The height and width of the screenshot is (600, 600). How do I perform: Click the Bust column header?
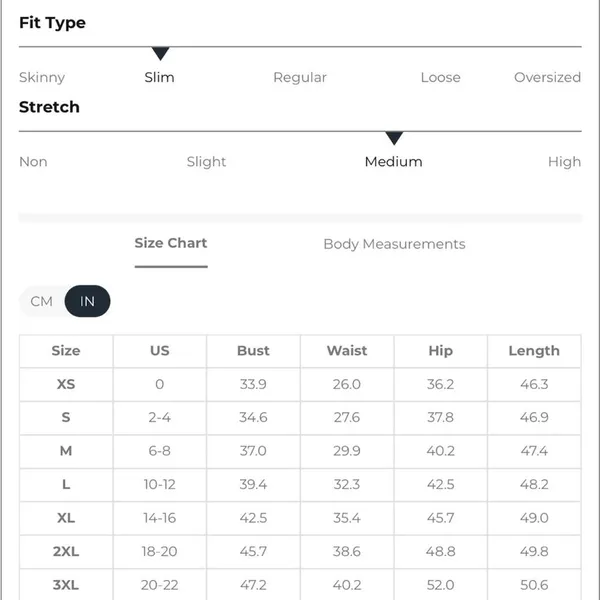[x=253, y=351]
